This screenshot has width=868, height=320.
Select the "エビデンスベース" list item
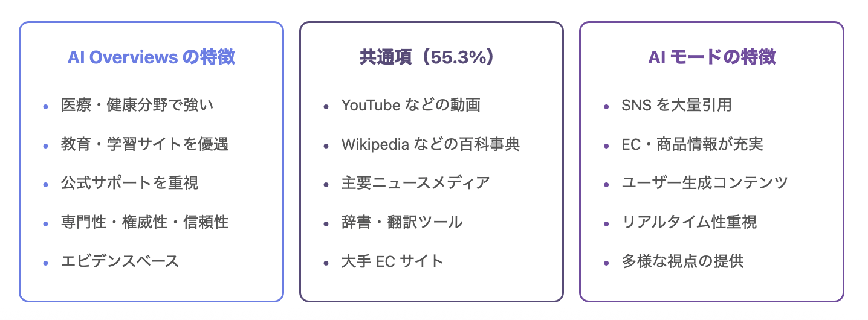coord(120,261)
